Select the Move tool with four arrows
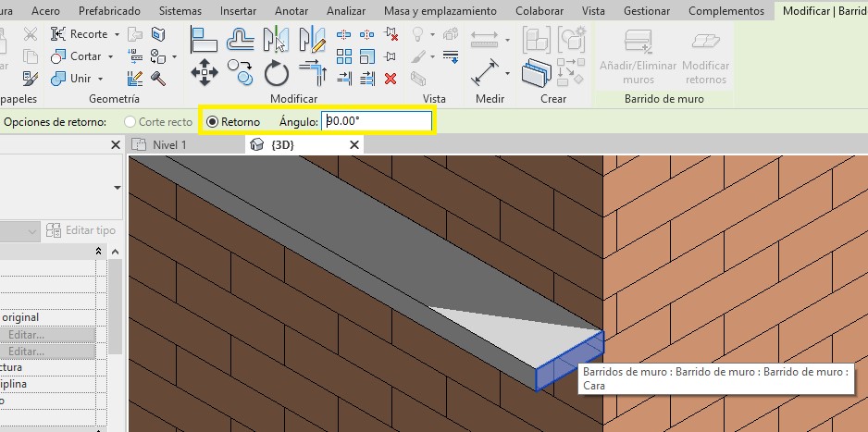868x432 pixels. tap(204, 72)
